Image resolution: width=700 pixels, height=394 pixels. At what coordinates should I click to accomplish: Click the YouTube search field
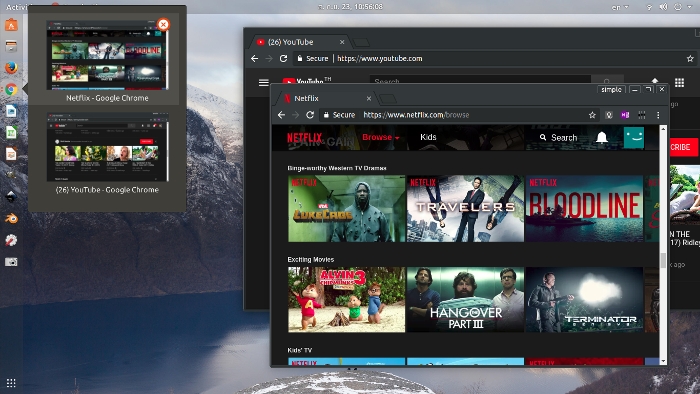[480, 81]
